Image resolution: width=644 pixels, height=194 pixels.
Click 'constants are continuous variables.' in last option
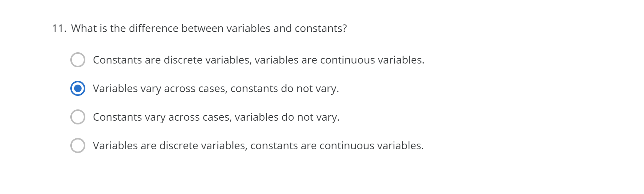(337, 146)
